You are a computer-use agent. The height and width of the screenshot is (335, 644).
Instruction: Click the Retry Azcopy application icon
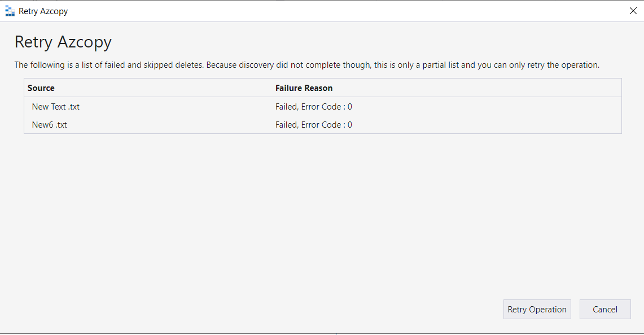(x=10, y=10)
